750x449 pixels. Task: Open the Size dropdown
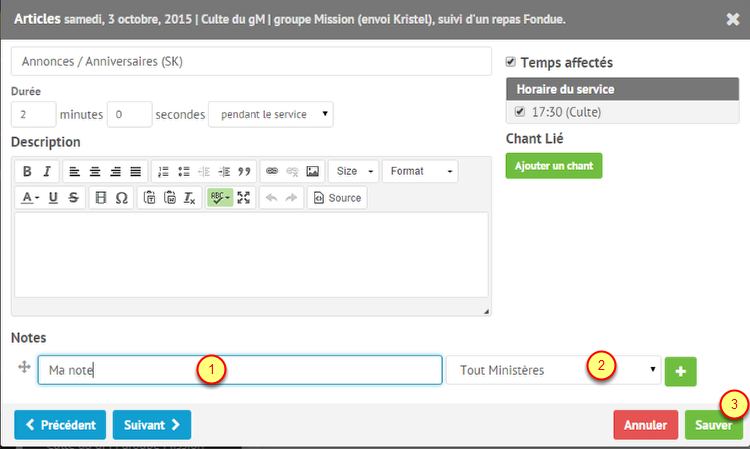(353, 171)
